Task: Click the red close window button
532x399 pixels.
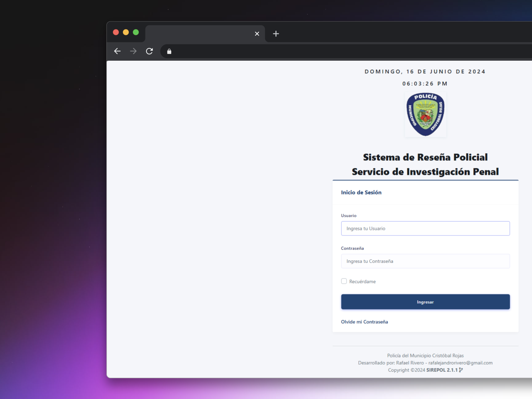Action: pos(116,32)
